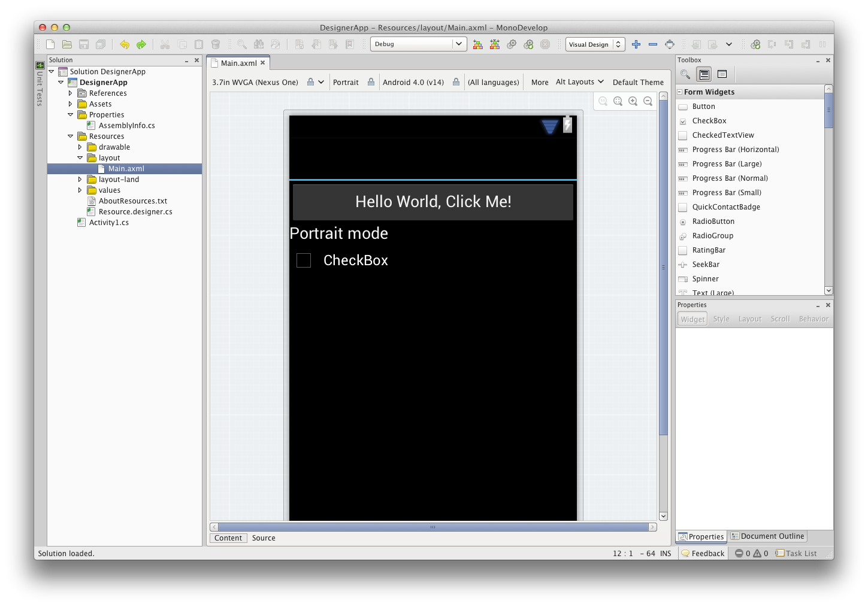Switch to the Document Outline tab

[x=768, y=536]
